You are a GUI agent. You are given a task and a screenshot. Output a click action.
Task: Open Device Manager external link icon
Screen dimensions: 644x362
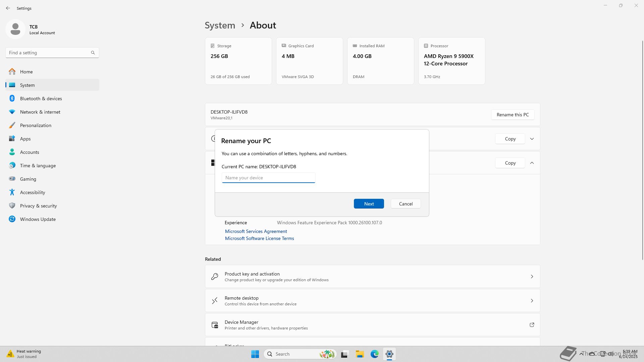pos(532,325)
